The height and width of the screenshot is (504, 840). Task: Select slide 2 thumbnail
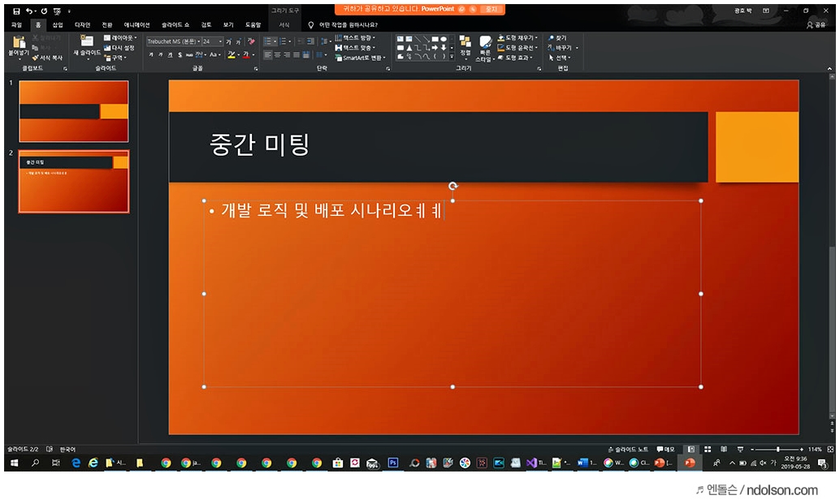(74, 182)
